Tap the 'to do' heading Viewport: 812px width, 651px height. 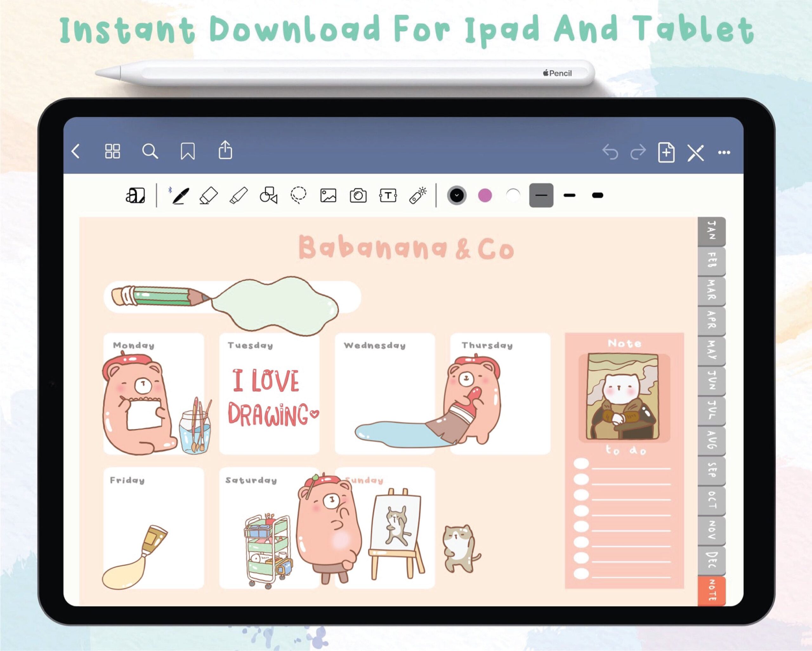click(x=625, y=450)
